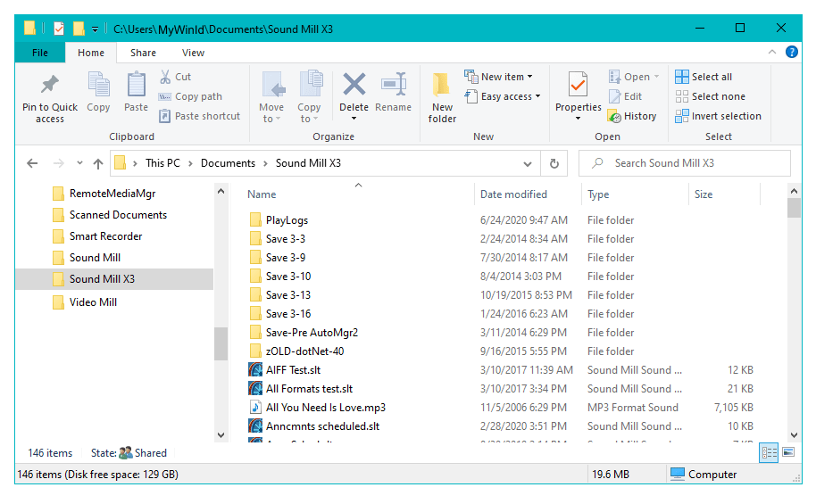816x504 pixels.
Task: Open the Move to menu
Action: [x=271, y=96]
